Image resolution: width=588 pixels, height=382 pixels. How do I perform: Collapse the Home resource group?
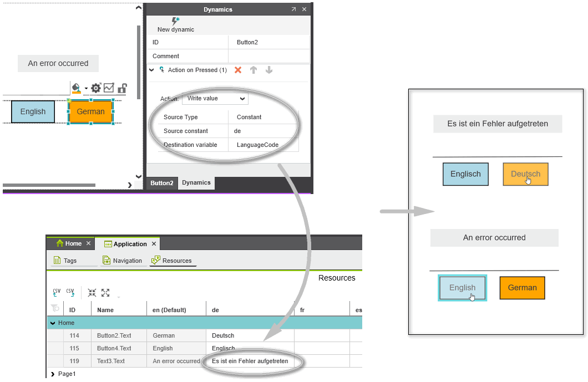pos(53,323)
